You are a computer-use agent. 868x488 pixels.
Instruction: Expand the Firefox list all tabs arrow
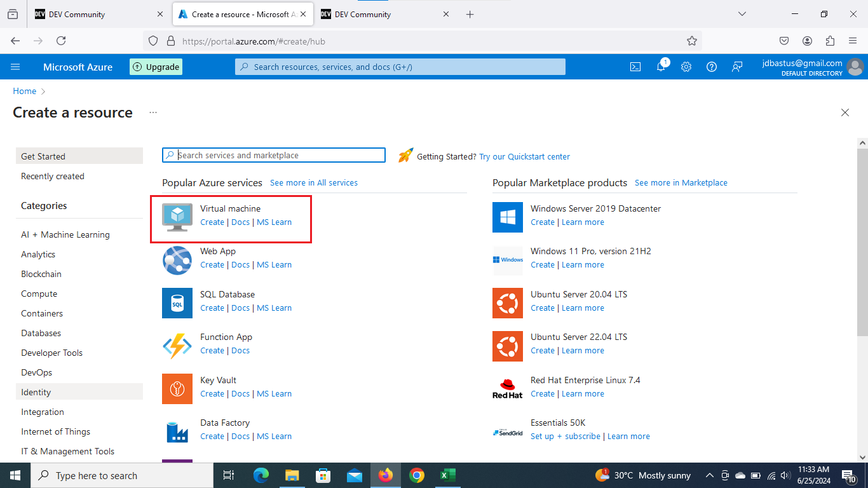(x=742, y=14)
